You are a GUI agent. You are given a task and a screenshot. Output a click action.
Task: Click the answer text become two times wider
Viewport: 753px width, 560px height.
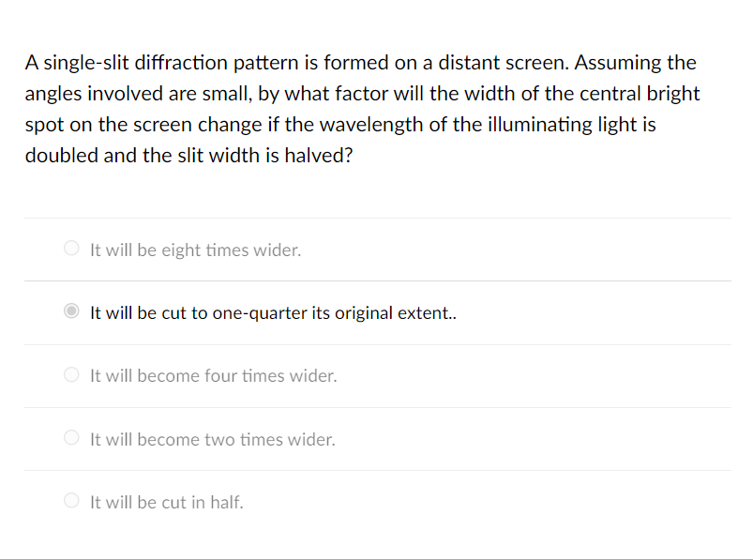[211, 439]
